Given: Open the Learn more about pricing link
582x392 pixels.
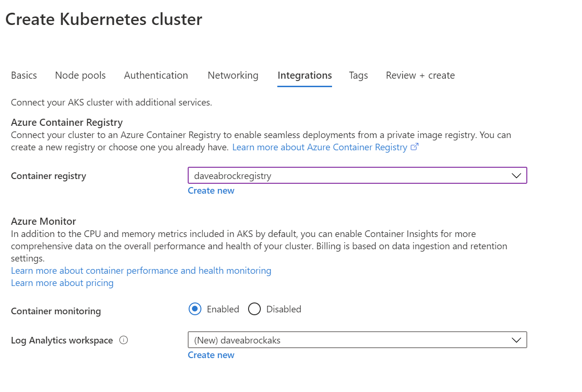Looking at the screenshot, I should [62, 283].
